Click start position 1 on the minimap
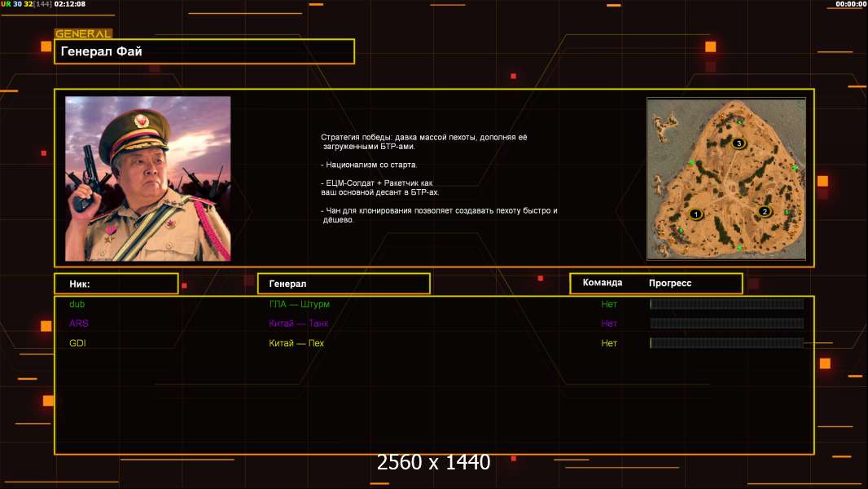The height and width of the screenshot is (489, 868). pyautogui.click(x=695, y=214)
